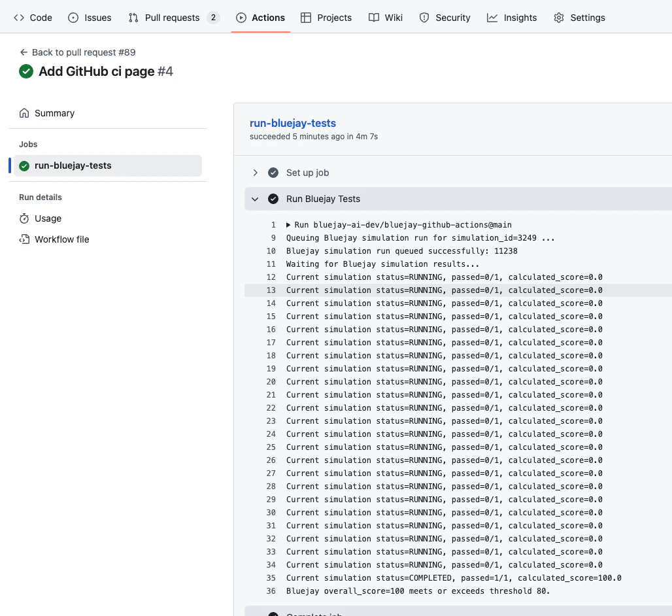Image resolution: width=672 pixels, height=616 pixels.
Task: Click the Pull requests branch icon
Action: pos(135,18)
